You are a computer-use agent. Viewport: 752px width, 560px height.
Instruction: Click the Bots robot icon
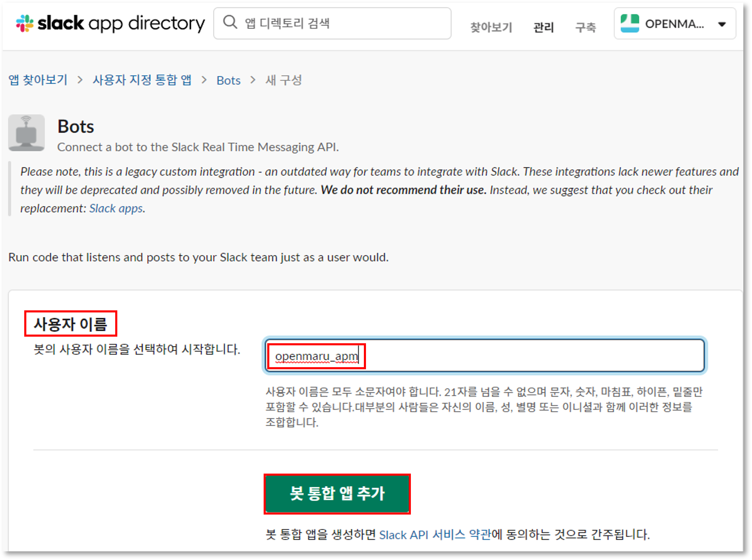click(26, 133)
